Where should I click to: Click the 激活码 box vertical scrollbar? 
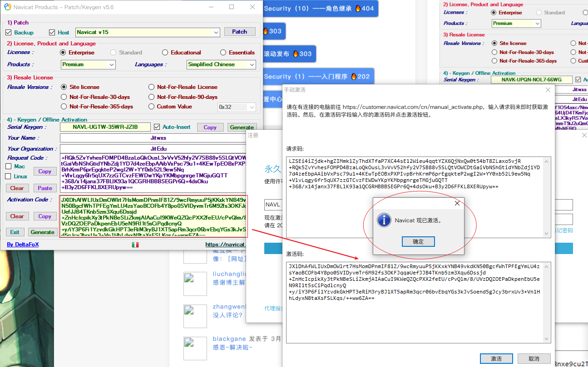pyautogui.click(x=548, y=302)
